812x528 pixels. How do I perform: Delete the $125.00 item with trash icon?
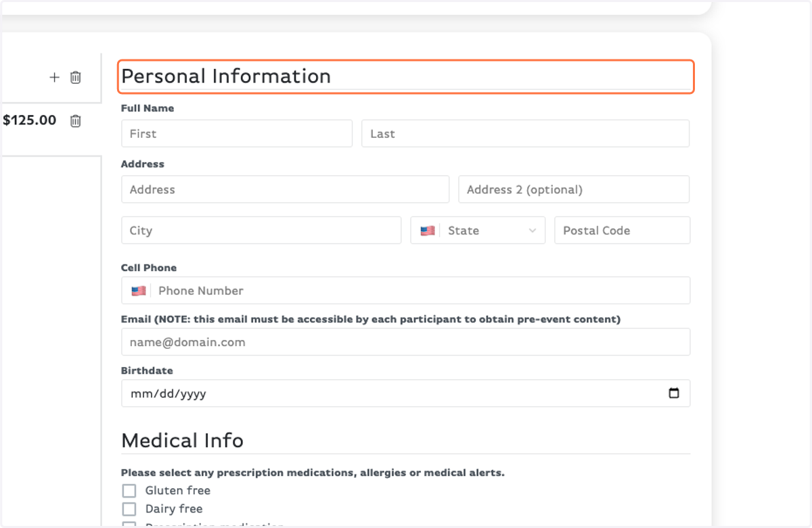tap(76, 121)
